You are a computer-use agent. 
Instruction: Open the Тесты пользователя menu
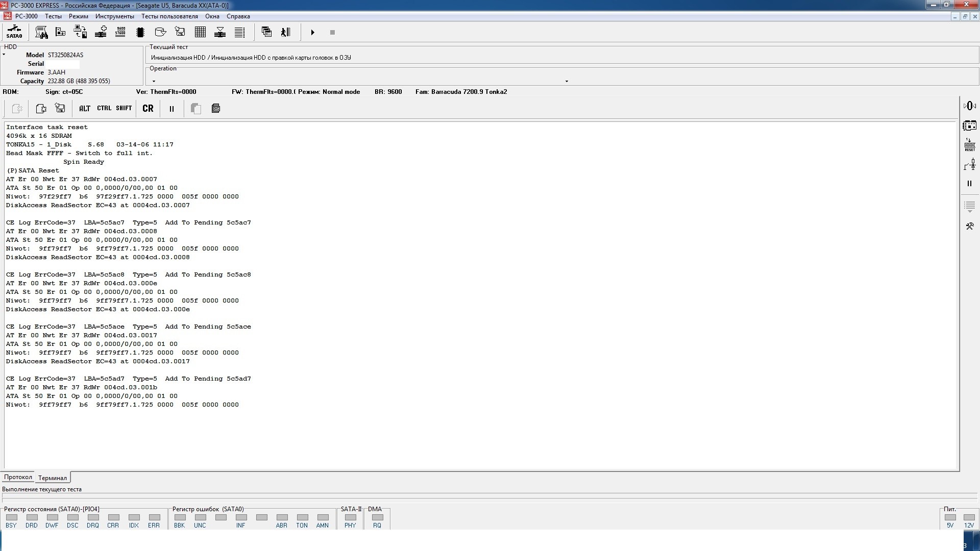(169, 16)
